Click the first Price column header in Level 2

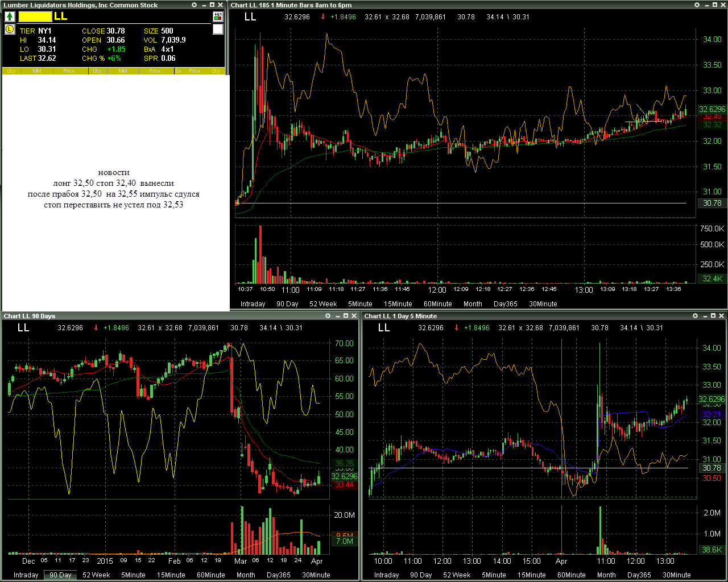click(x=69, y=71)
